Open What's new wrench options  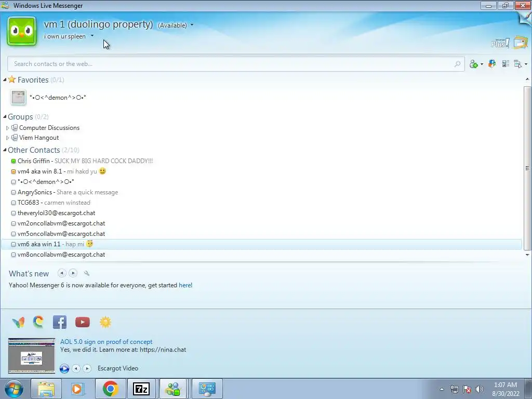[x=87, y=273]
